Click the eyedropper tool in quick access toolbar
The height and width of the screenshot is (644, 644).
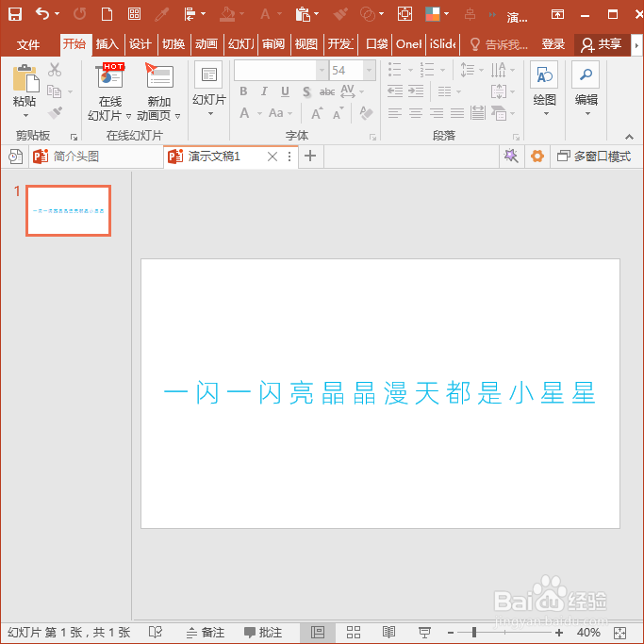162,14
